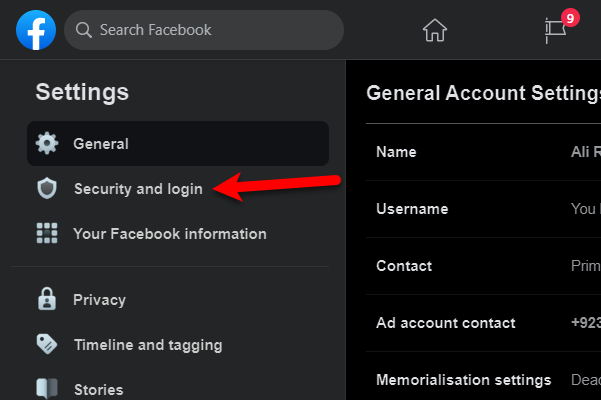Open the Privacy settings section
This screenshot has height=400, width=601.
[x=100, y=299]
